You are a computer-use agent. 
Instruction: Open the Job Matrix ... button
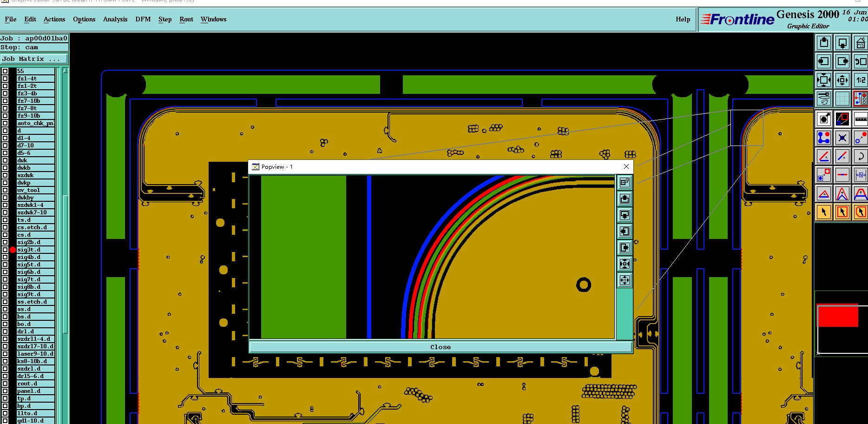[x=34, y=59]
